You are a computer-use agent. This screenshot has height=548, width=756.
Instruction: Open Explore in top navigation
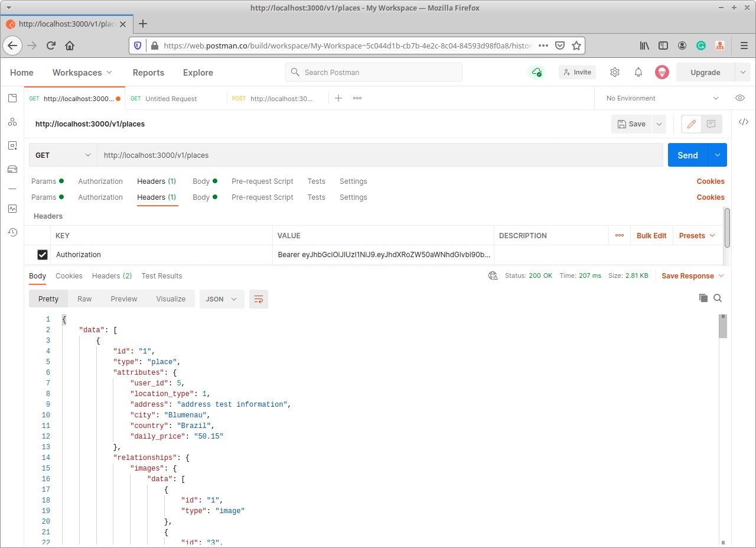[x=198, y=72]
